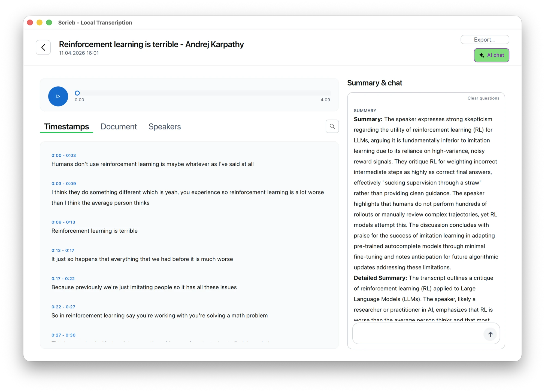
Task: Select line starting "I think they do something different"
Action: pyautogui.click(x=188, y=197)
